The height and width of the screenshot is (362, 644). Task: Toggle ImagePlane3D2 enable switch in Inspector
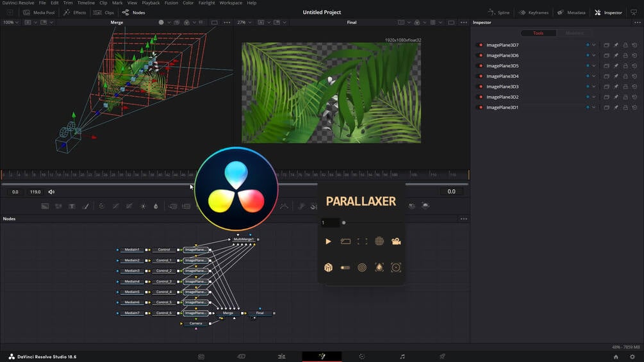pyautogui.click(x=479, y=97)
